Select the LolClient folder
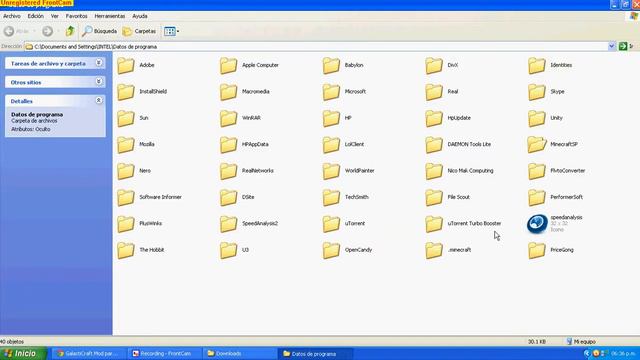Screen dimensions: 640x360 click(x=343, y=144)
